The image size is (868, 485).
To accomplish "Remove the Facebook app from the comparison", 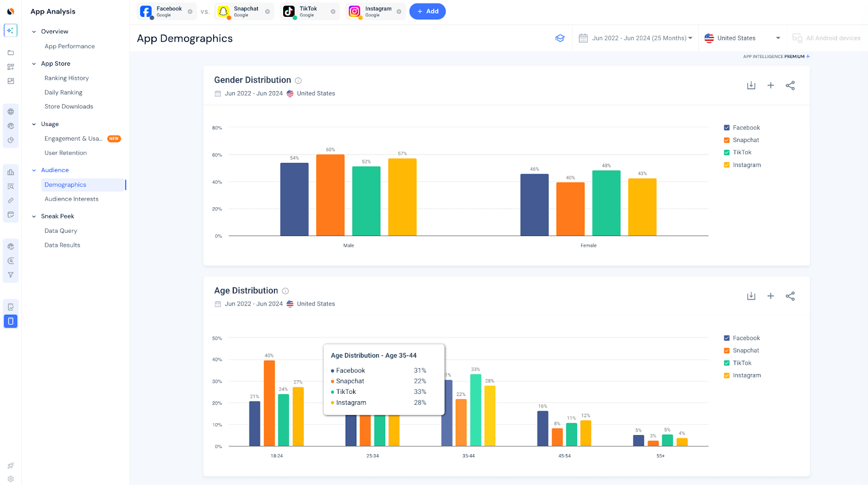I will (x=190, y=11).
